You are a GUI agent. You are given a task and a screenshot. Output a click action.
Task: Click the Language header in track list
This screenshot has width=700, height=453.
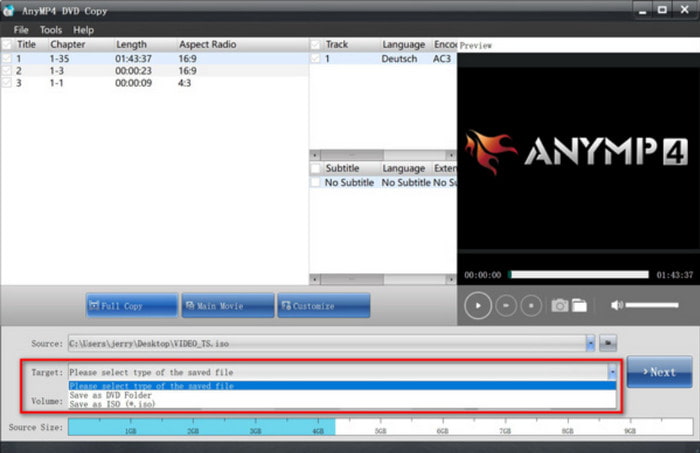click(404, 45)
